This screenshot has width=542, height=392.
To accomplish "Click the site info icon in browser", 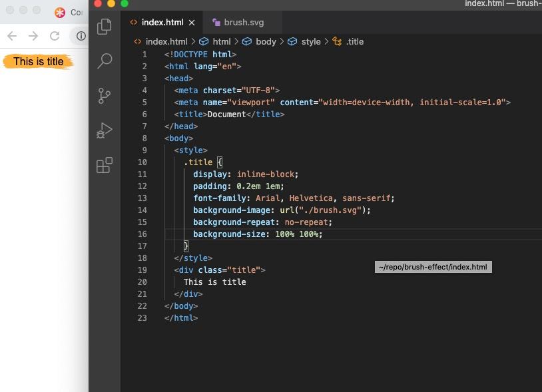I will (81, 36).
